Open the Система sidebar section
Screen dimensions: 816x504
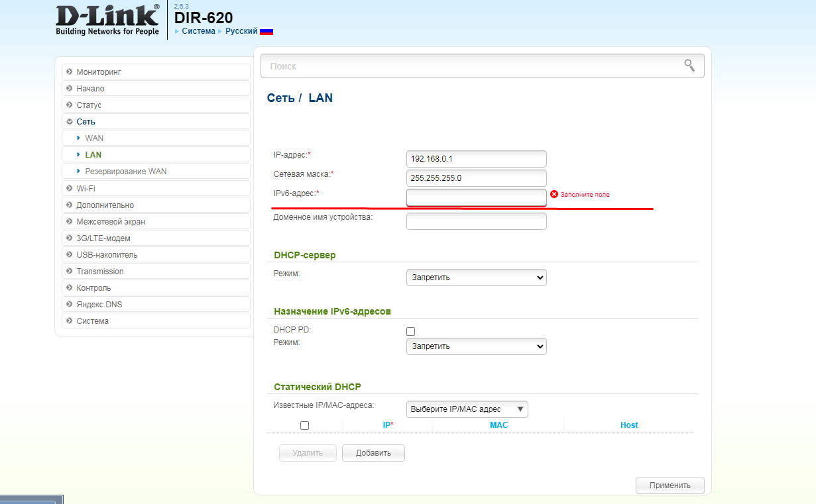pos(156,321)
